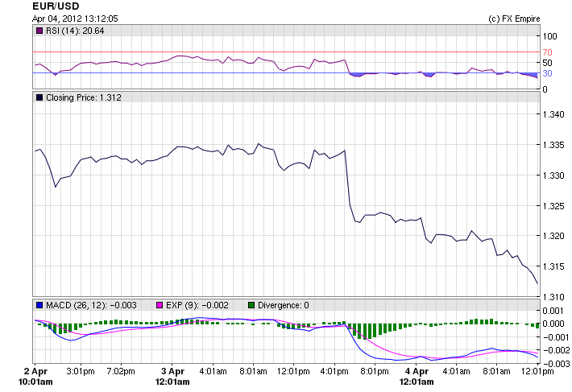Click the timestamp Apr 04, 2012 13:12:05
Viewport: 572px width, 392px height.
pos(75,19)
